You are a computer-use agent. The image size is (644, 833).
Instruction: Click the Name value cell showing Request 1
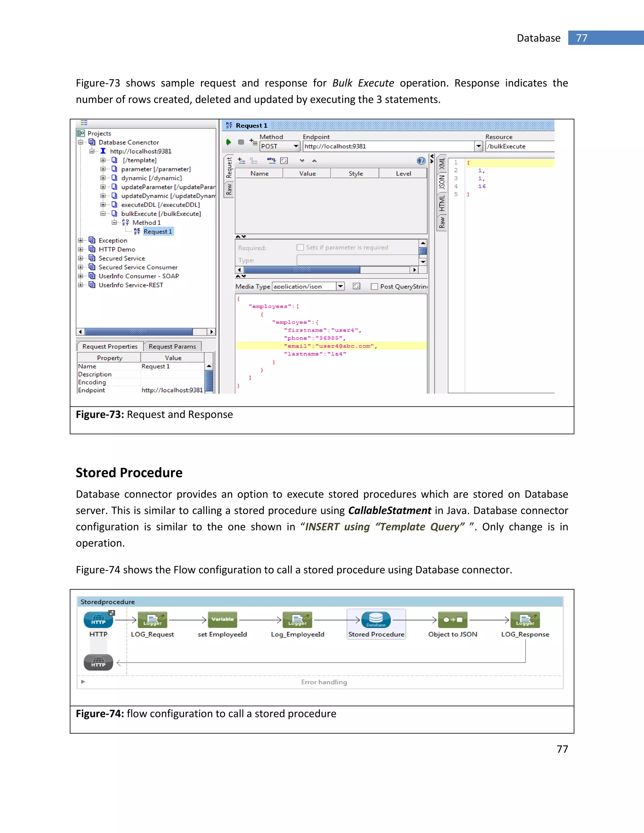point(172,366)
